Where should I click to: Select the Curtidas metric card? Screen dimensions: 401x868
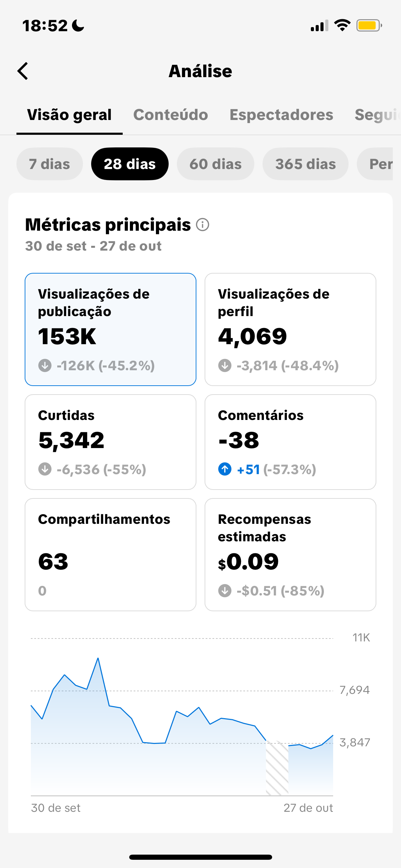[x=110, y=442]
